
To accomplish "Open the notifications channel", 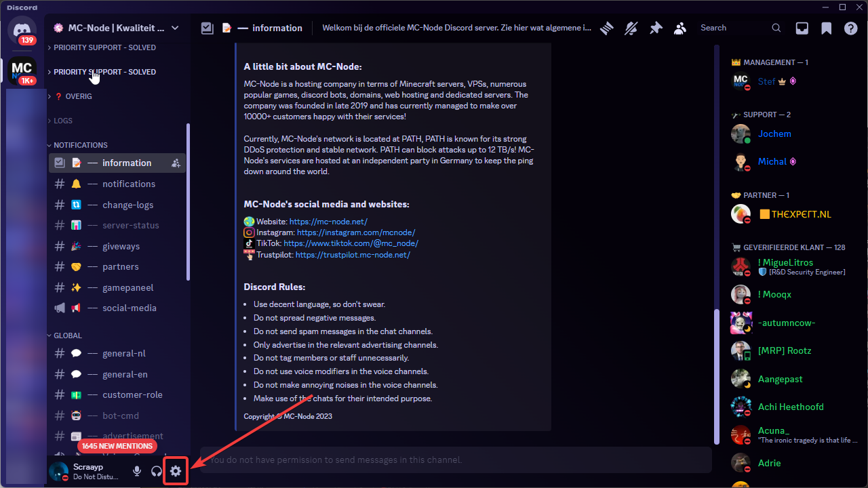I will pyautogui.click(x=117, y=184).
